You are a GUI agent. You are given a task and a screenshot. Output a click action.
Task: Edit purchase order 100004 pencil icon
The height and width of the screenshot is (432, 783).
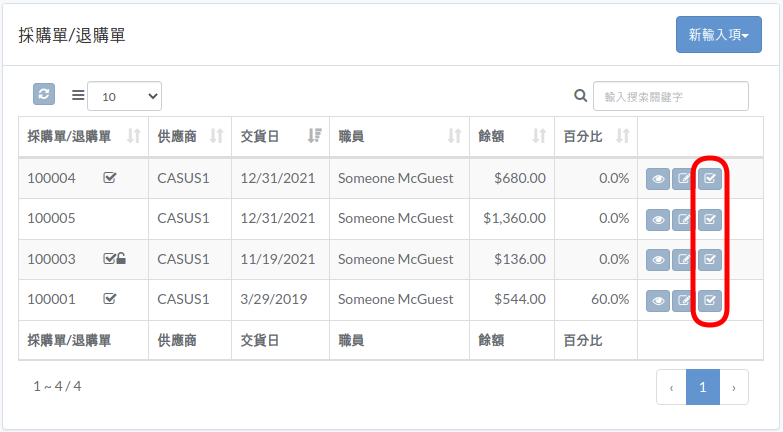(x=683, y=179)
